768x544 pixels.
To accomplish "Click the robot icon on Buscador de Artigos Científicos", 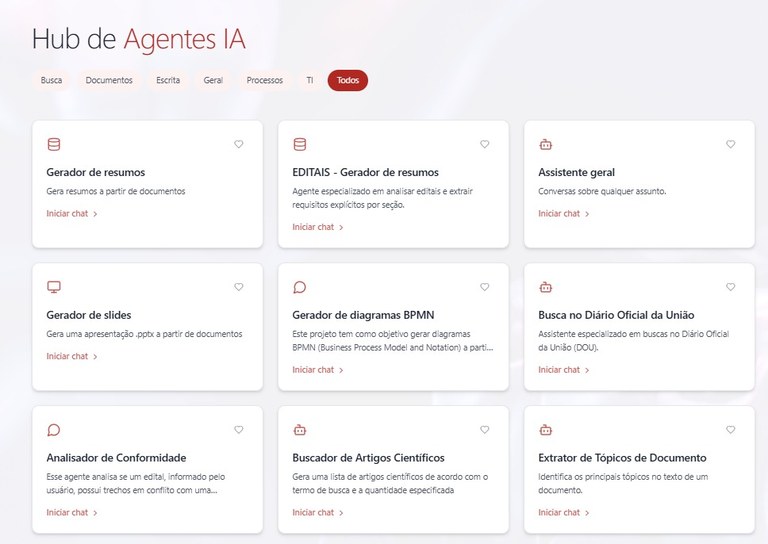I will point(300,430).
